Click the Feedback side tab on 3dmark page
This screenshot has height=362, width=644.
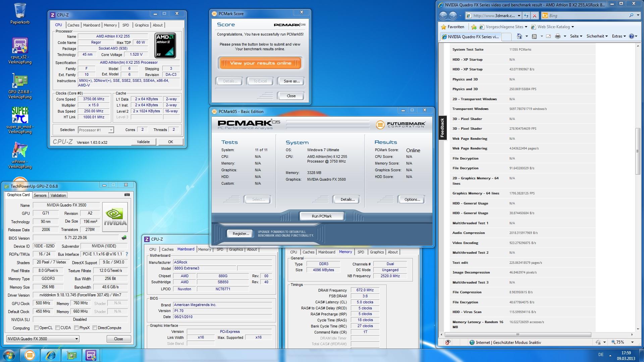tap(442, 128)
